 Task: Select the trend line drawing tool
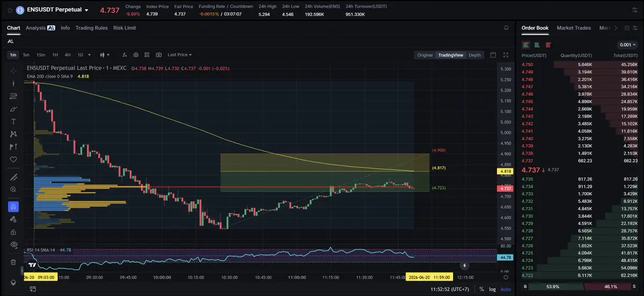13,83
